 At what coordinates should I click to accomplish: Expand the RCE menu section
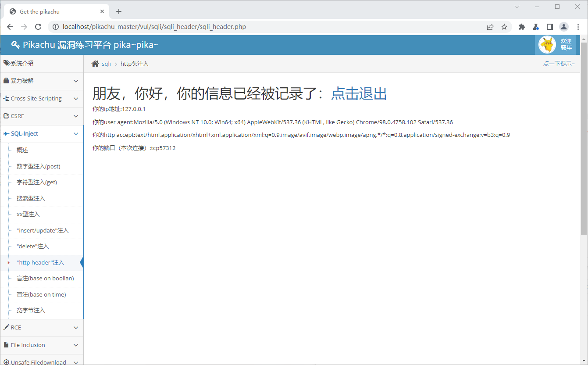(x=42, y=328)
